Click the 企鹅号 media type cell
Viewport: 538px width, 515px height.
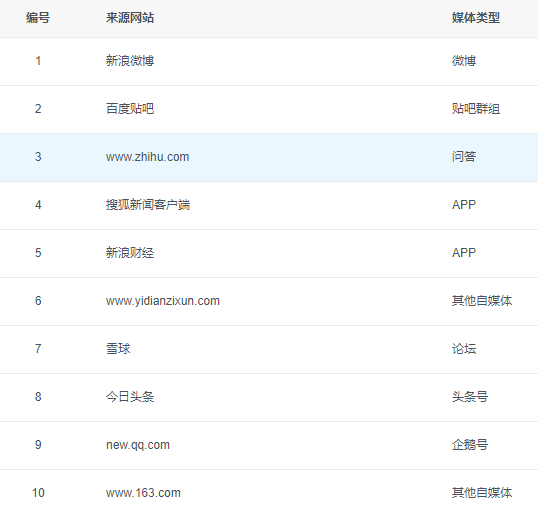[x=470, y=445]
